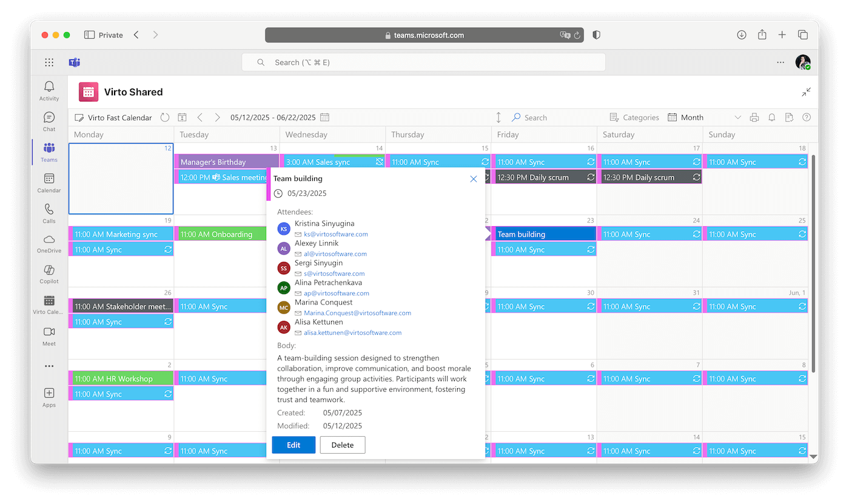Expand the Month view dropdown chevron
Screen dimensions: 849x504
pos(738,117)
